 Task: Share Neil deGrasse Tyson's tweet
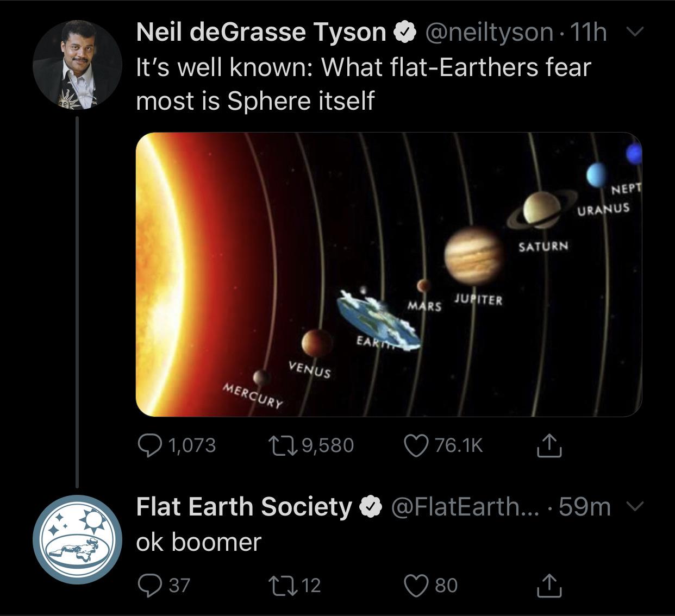tap(548, 445)
